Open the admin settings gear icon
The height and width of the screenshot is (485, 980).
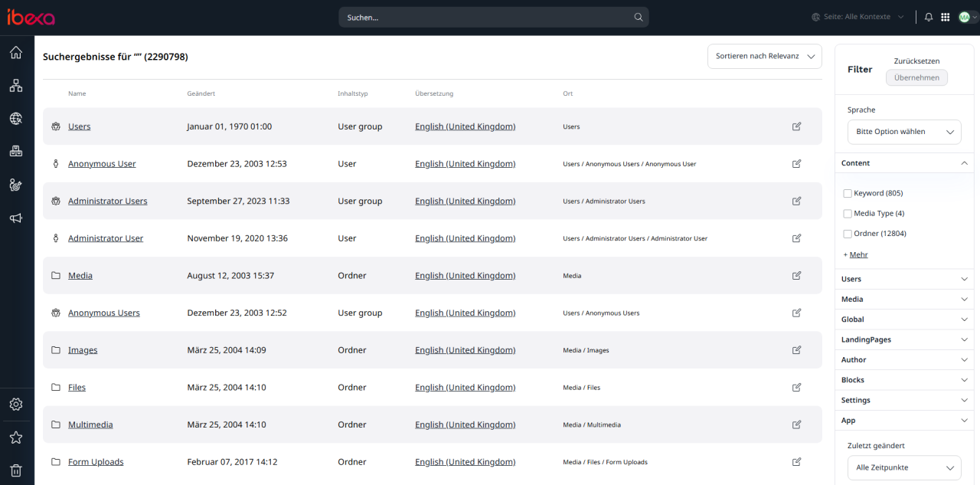point(16,404)
